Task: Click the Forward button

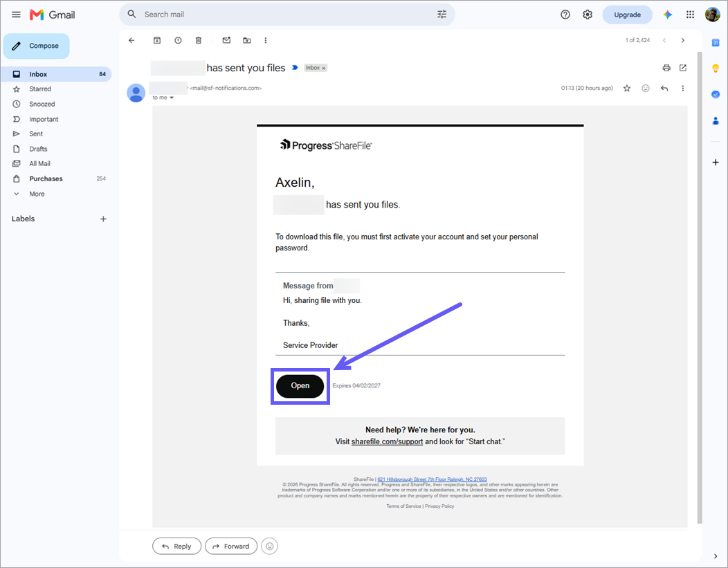Action: (230, 546)
